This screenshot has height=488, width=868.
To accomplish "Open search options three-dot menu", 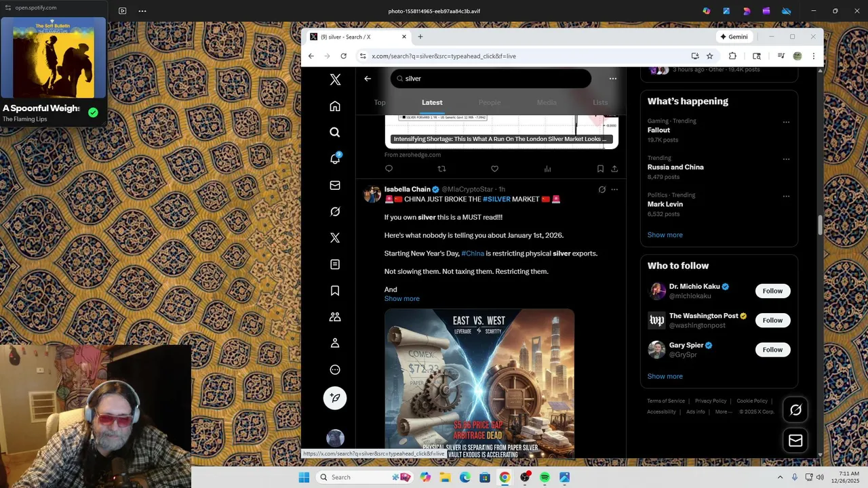I will tap(613, 79).
